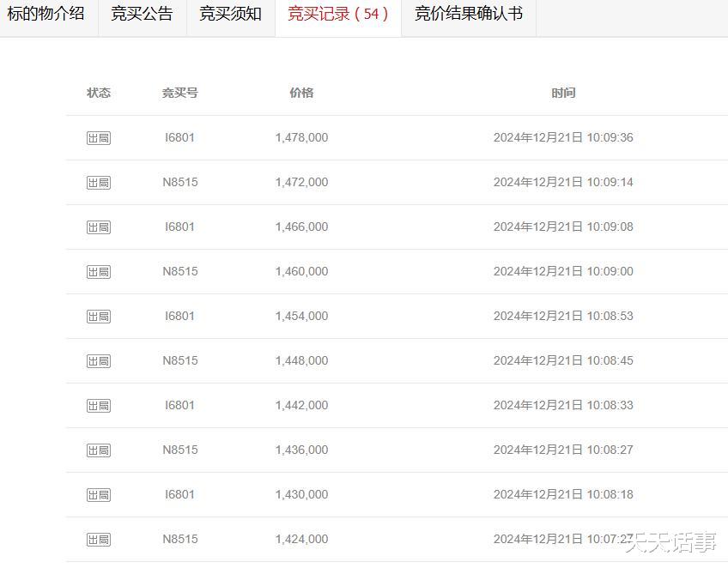The height and width of the screenshot is (568, 728).
Task: Select bidder N8515 in the 1,460,000 row
Action: (180, 271)
